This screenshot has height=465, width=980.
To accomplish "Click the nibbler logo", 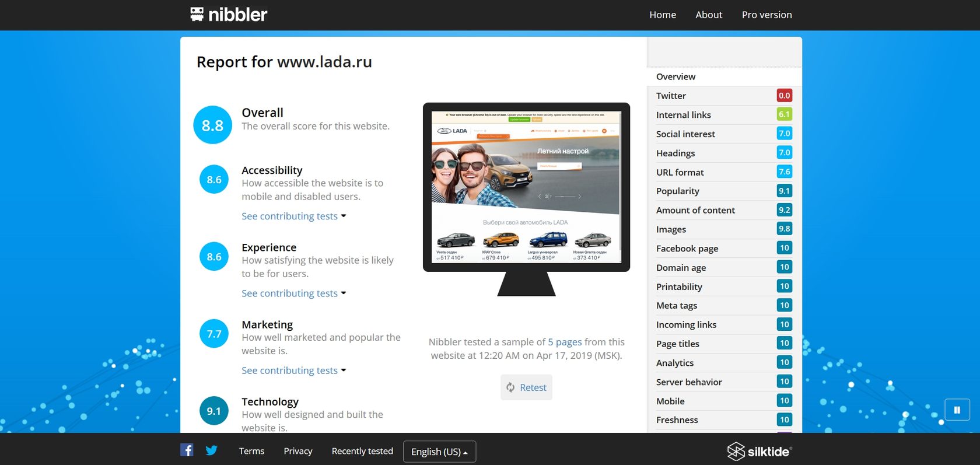I will point(229,15).
